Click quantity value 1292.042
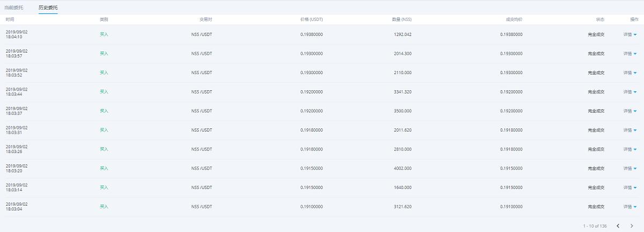This screenshot has height=232, width=644. pyautogui.click(x=402, y=34)
